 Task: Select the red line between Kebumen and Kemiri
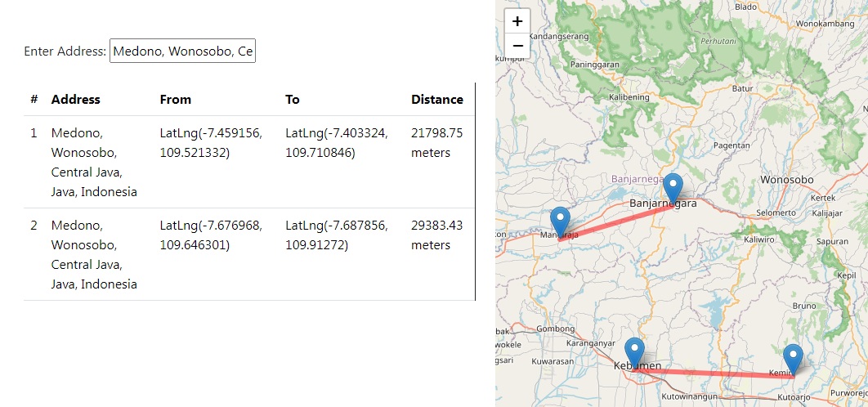pos(714,373)
